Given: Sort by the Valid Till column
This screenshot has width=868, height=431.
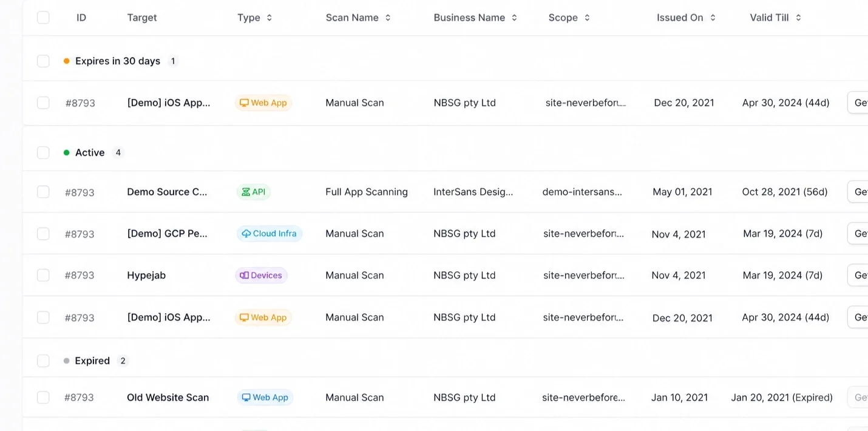Looking at the screenshot, I should point(776,18).
